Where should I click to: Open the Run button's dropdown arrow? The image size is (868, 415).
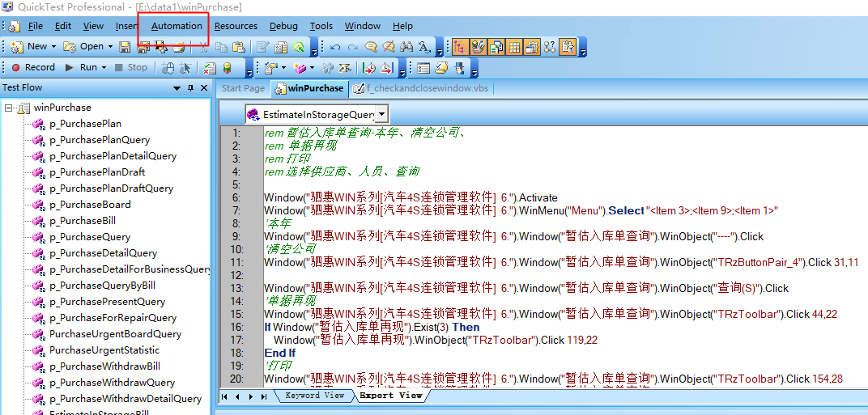(x=104, y=67)
